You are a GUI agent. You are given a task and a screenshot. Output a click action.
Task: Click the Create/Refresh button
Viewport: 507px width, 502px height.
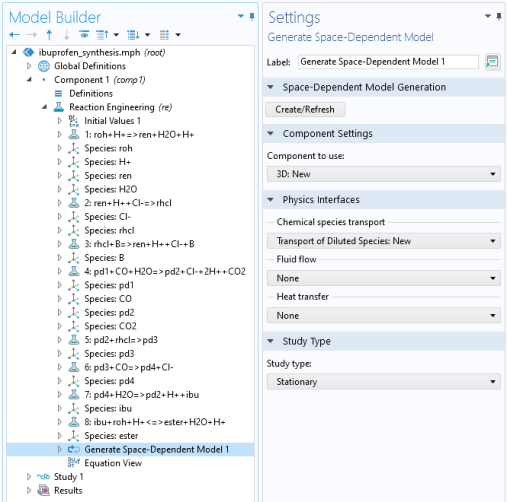[305, 110]
